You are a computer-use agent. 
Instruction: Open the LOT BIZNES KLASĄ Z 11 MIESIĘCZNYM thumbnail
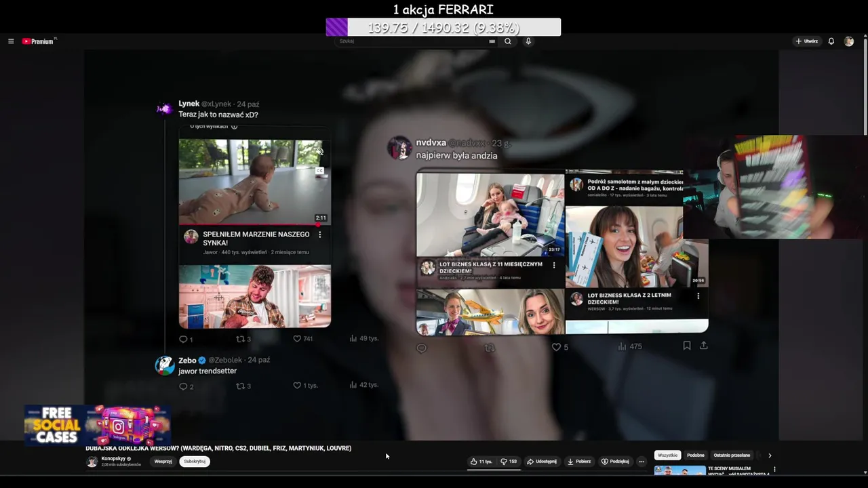(490, 214)
